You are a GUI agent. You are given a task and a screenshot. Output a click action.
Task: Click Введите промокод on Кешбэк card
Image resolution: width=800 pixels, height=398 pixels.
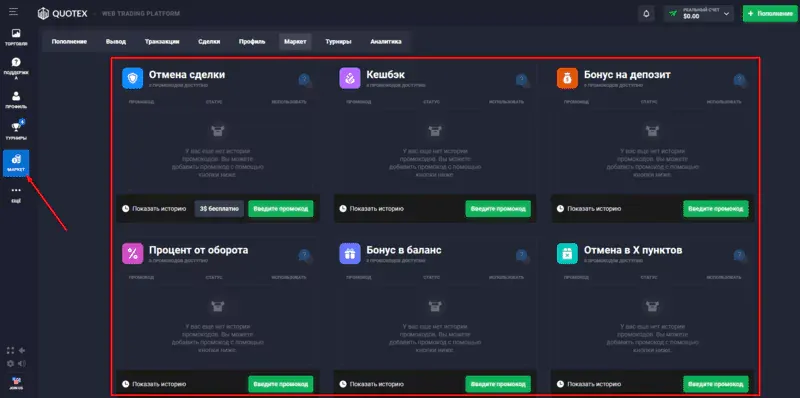click(x=498, y=209)
